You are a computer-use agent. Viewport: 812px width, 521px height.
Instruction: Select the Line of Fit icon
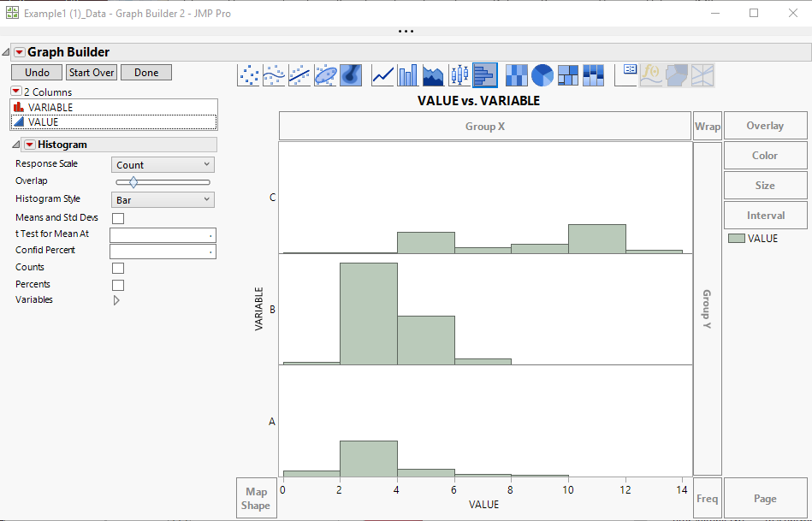(x=299, y=75)
